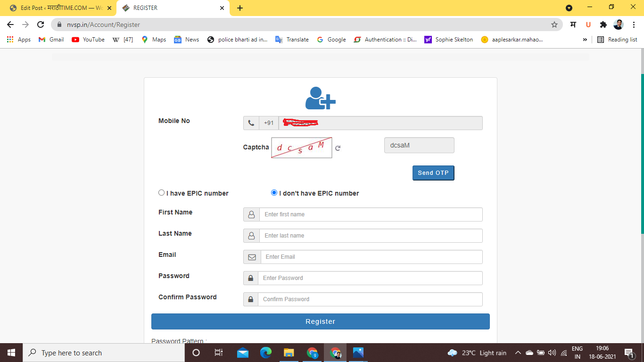The image size is (644, 362).
Task: Click the captcha refresh icon
Action: click(338, 148)
